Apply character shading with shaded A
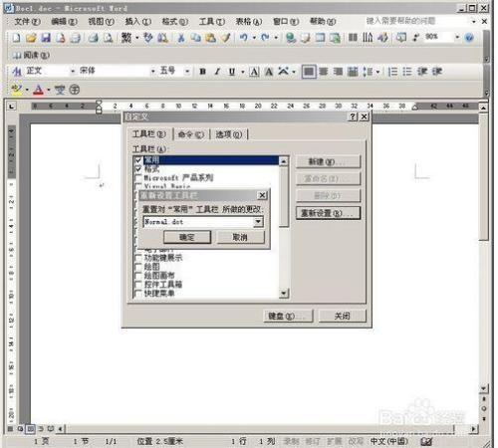The width and height of the screenshot is (498, 448). click(269, 72)
